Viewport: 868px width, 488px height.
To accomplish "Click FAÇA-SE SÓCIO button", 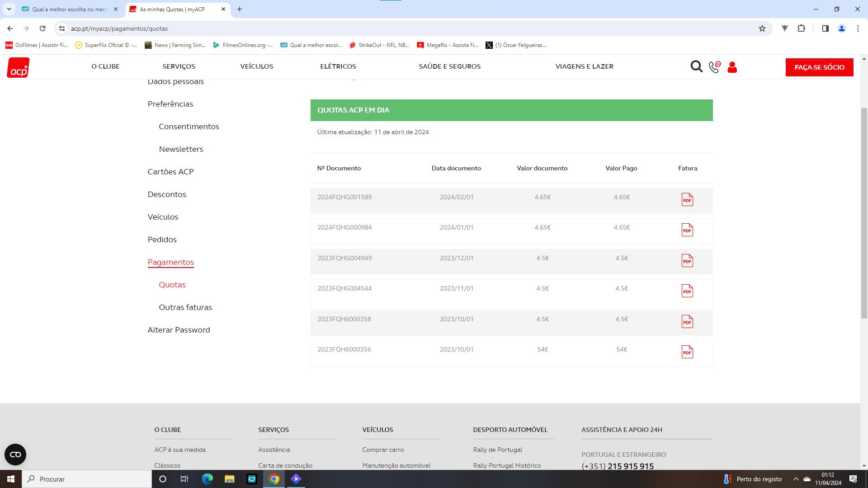I will tap(819, 67).
